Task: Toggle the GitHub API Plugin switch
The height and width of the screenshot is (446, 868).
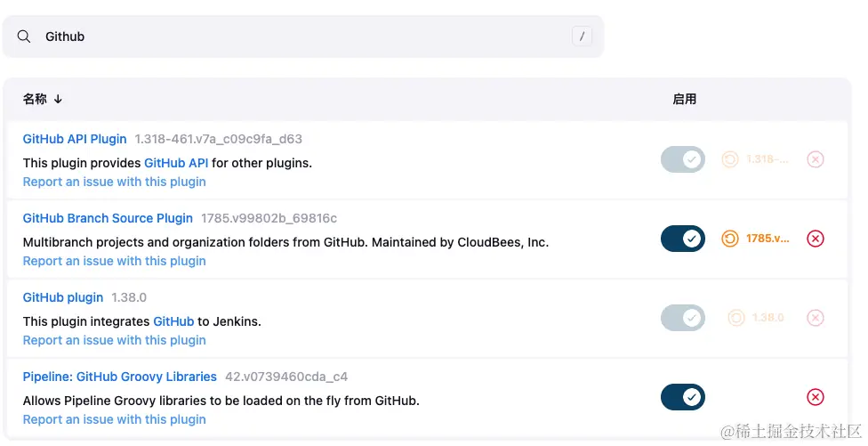Action: click(x=682, y=159)
